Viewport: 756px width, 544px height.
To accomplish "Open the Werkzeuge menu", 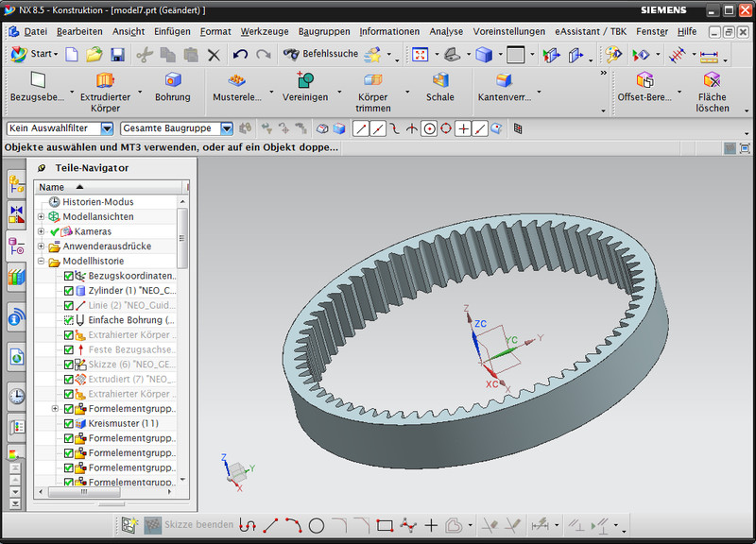I will [x=264, y=31].
